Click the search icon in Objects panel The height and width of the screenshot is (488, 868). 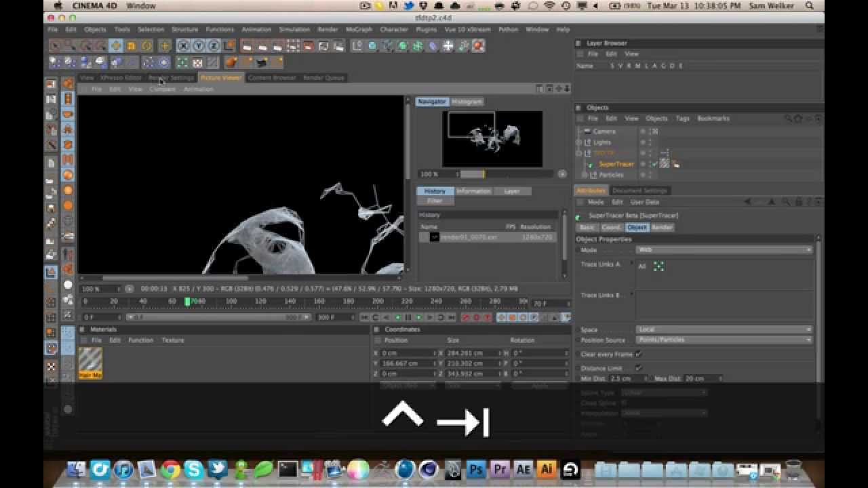click(x=788, y=119)
